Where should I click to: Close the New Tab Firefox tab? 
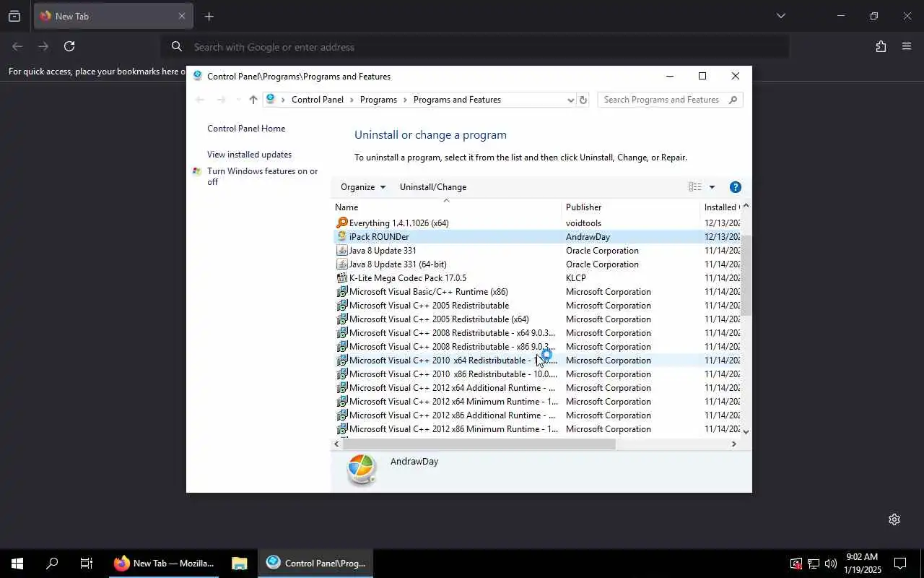click(x=182, y=16)
